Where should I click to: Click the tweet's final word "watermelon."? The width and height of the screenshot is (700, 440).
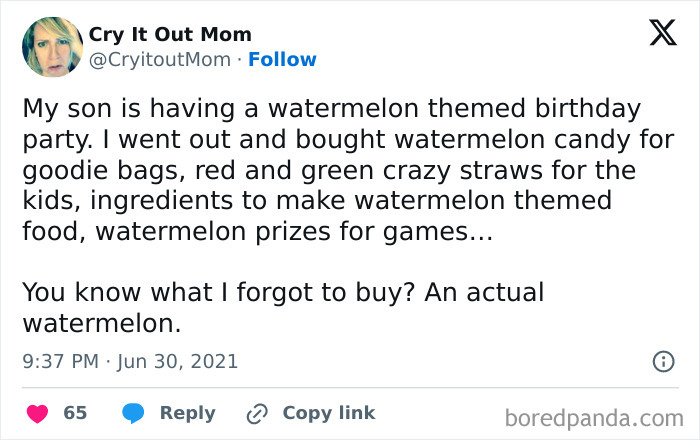[x=100, y=324]
